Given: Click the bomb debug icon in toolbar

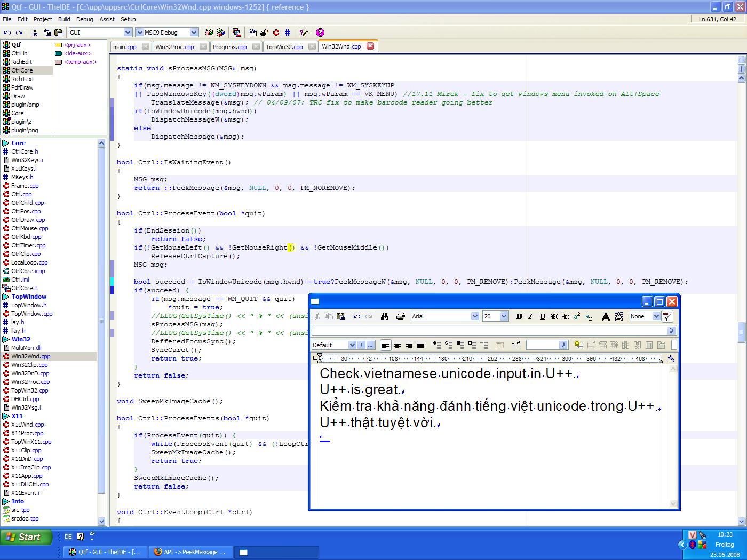Looking at the screenshot, I should (x=264, y=33).
